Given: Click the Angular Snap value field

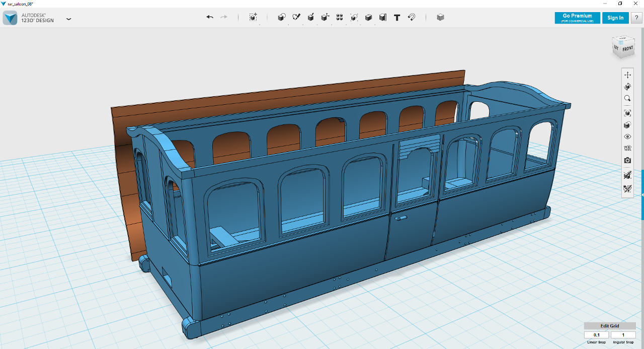Looking at the screenshot, I should pyautogui.click(x=623, y=335).
